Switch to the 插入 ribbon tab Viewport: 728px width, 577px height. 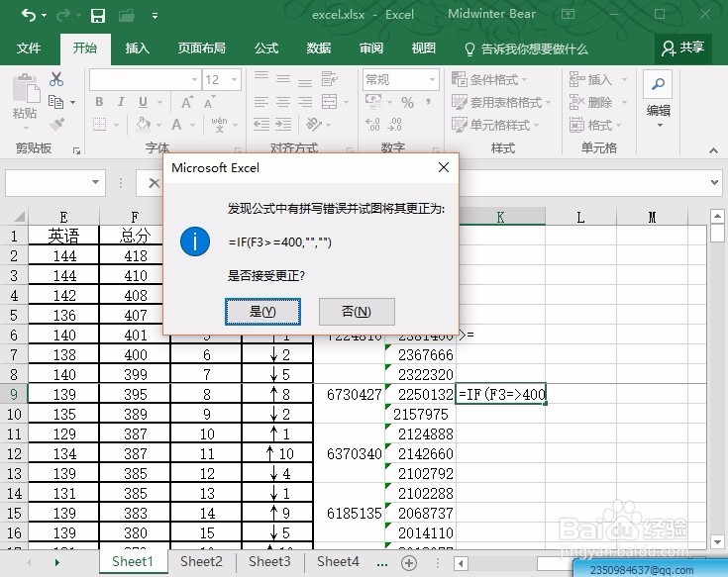click(x=137, y=48)
